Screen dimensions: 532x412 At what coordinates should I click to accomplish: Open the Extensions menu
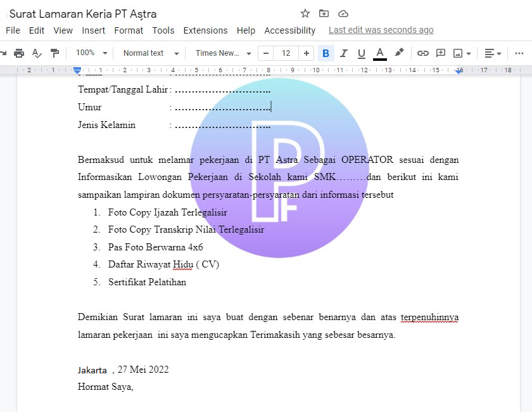pyautogui.click(x=206, y=30)
